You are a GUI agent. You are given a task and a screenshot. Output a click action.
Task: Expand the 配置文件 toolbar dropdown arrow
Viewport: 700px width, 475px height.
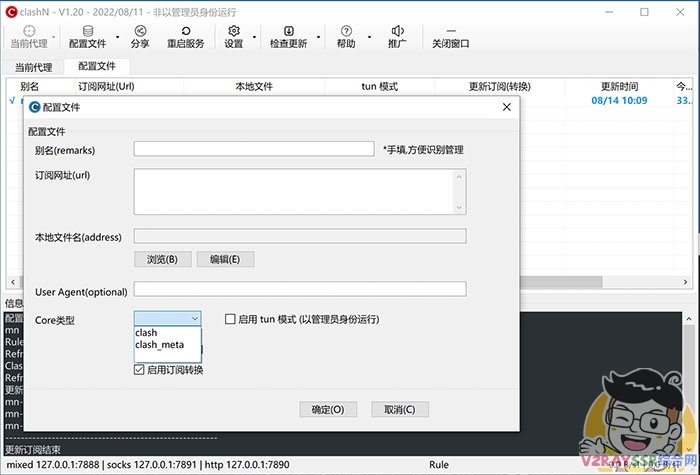pyautogui.click(x=118, y=37)
